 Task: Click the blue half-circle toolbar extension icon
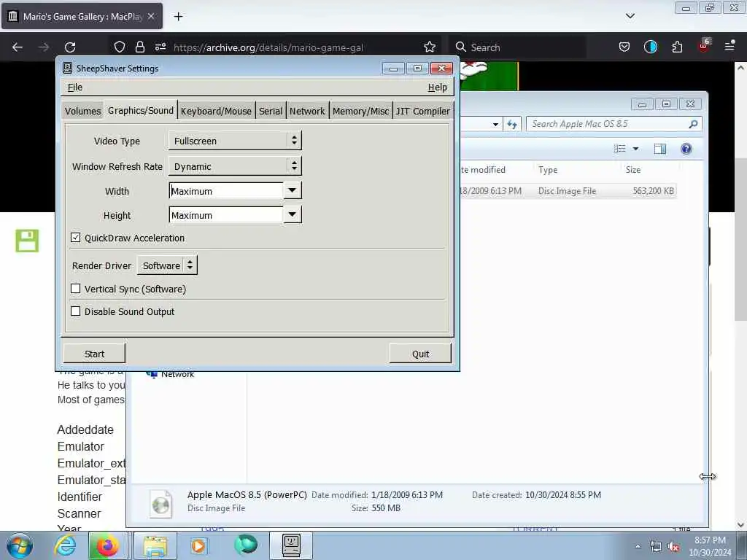[650, 47]
